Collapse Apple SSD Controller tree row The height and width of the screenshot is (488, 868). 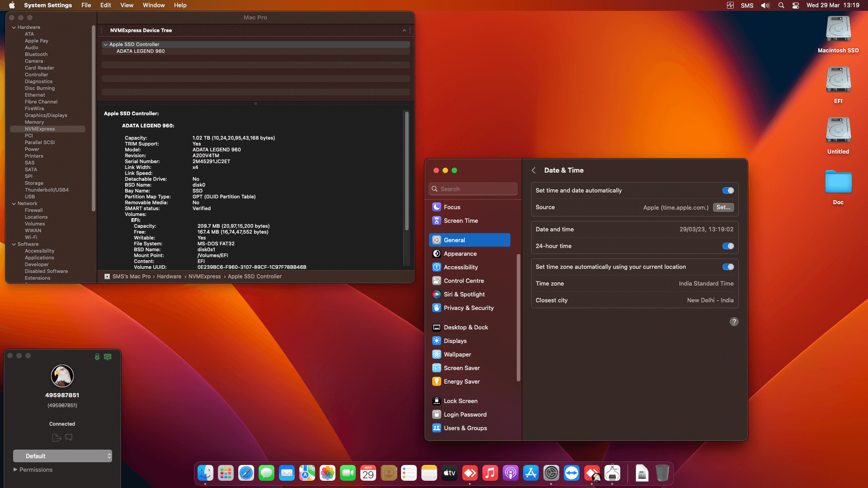(105, 45)
